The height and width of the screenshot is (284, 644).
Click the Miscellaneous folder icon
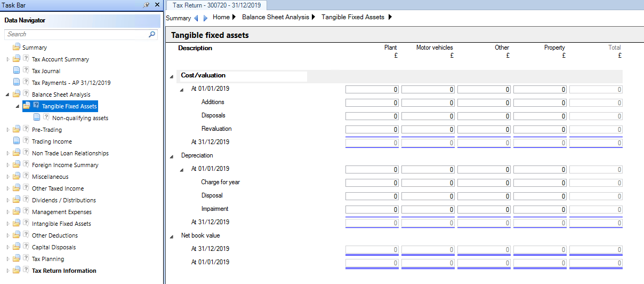click(x=17, y=177)
